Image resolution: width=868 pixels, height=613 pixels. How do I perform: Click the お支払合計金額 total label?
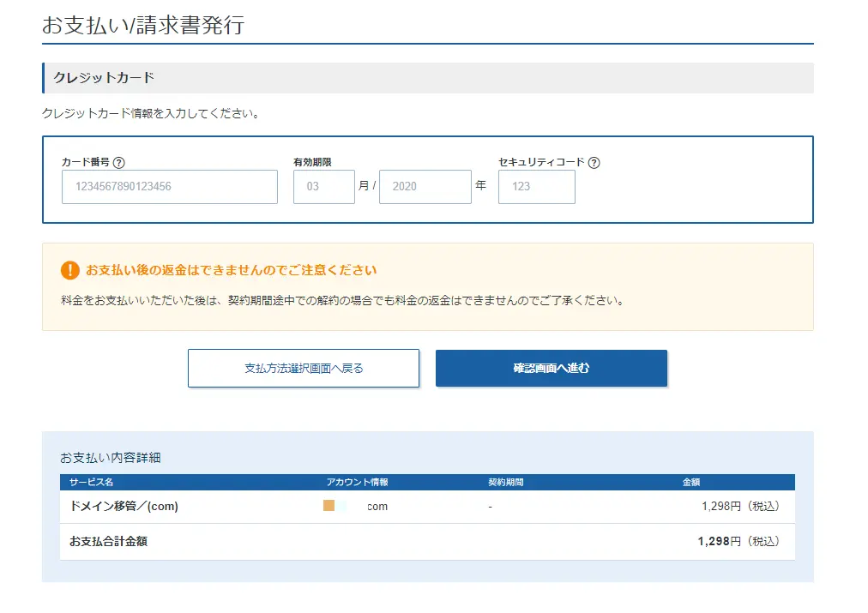[x=108, y=542]
